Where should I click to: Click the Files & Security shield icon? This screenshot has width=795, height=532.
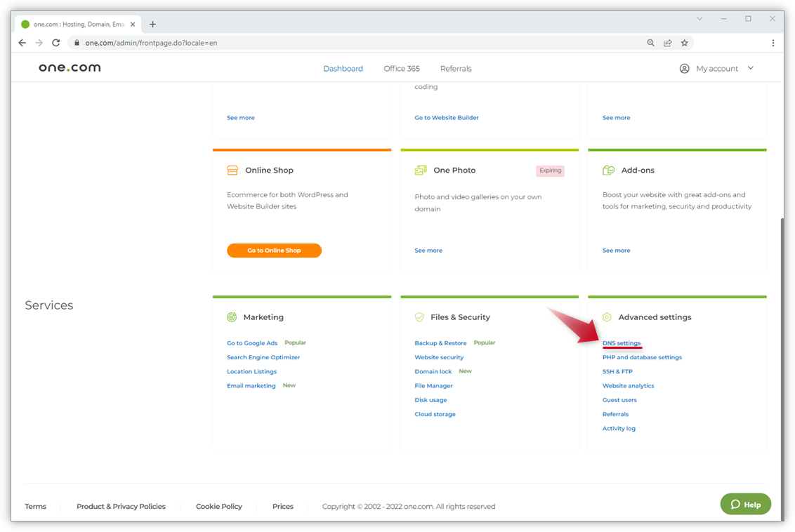coord(419,317)
